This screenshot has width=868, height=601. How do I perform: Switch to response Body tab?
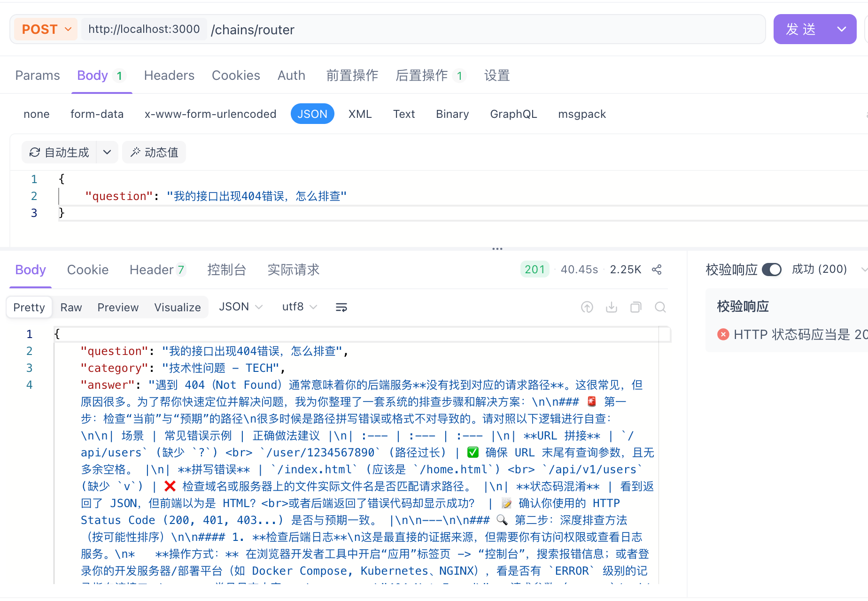[x=31, y=270]
